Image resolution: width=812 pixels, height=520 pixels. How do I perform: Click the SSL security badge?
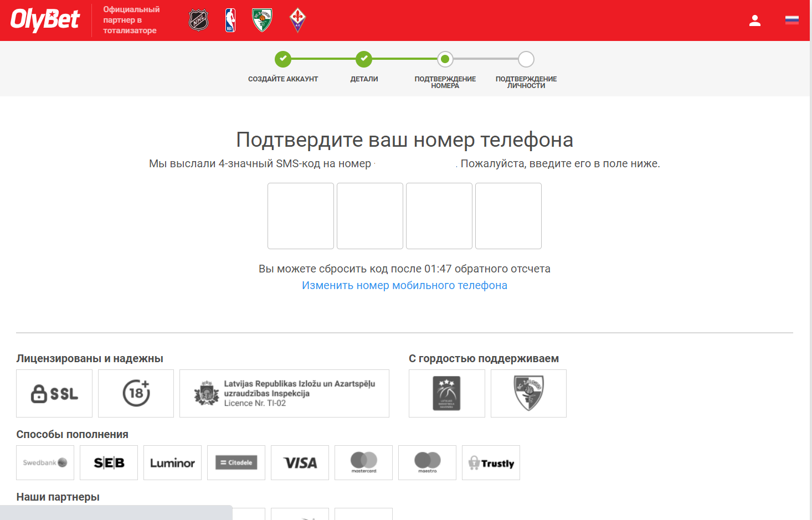[x=54, y=393]
